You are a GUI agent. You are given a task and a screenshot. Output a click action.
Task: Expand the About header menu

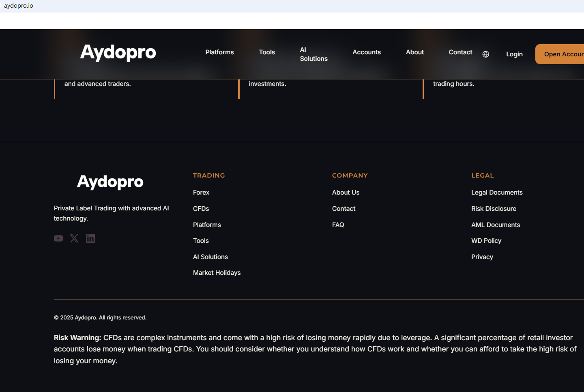(x=414, y=52)
